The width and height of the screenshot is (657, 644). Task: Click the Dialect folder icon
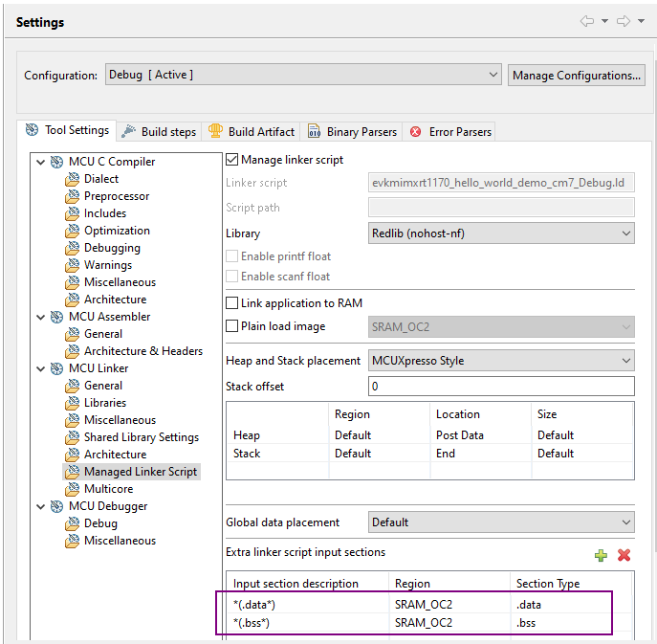click(73, 179)
